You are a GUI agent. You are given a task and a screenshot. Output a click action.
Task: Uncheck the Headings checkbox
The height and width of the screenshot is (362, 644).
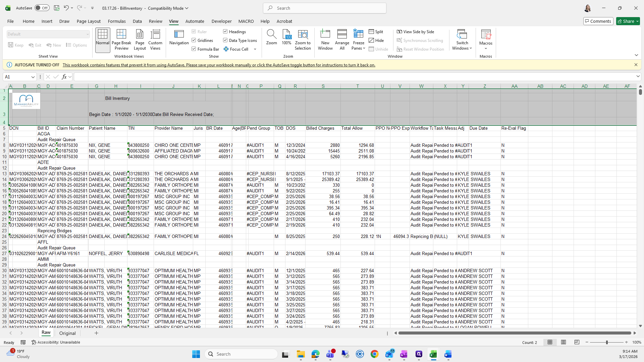point(225,32)
